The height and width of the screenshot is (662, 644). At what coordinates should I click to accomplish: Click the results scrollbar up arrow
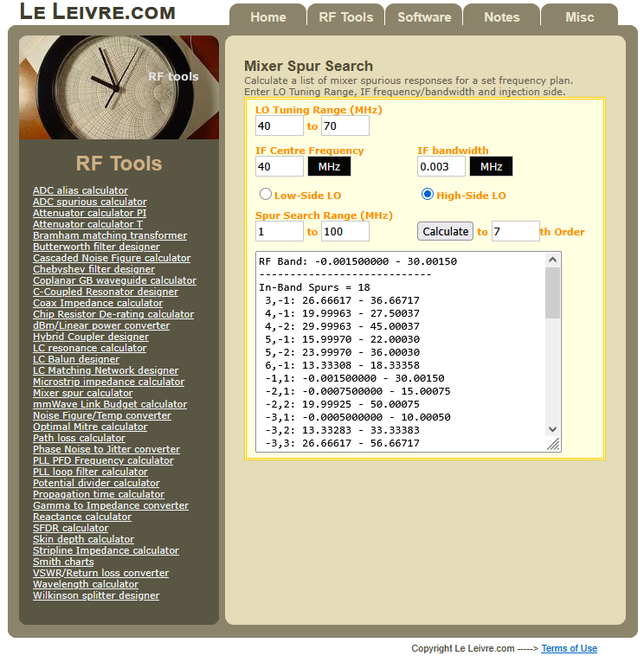click(553, 260)
